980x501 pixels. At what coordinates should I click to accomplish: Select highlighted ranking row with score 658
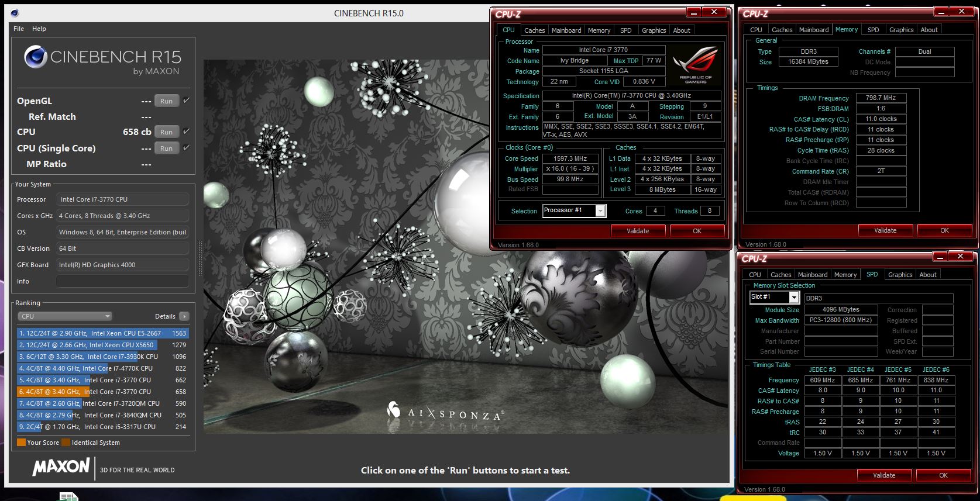tap(103, 392)
